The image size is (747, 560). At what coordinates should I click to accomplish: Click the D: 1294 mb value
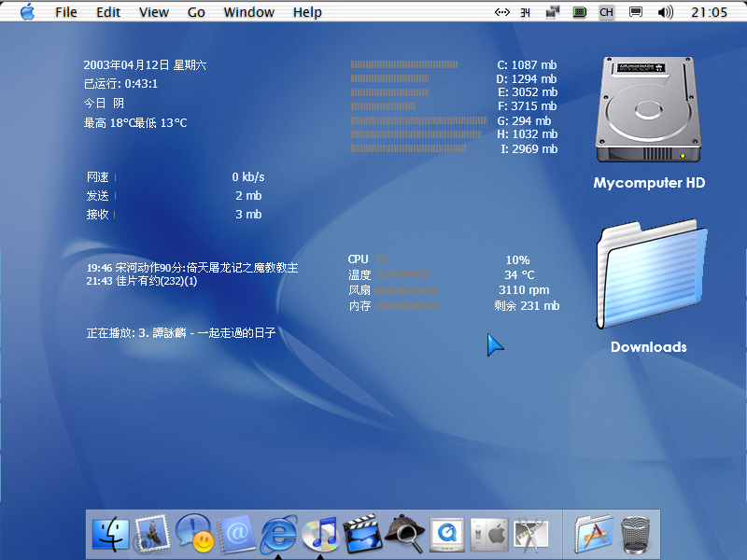pyautogui.click(x=527, y=78)
